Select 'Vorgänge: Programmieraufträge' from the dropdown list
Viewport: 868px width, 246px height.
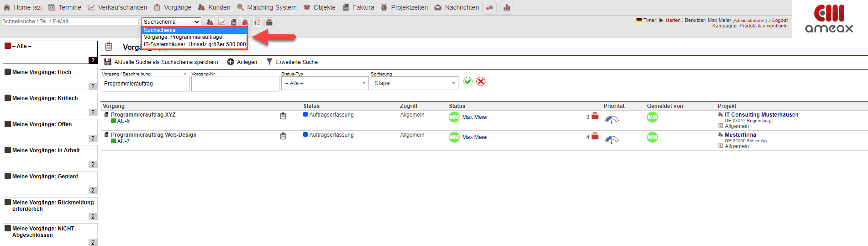click(x=183, y=37)
